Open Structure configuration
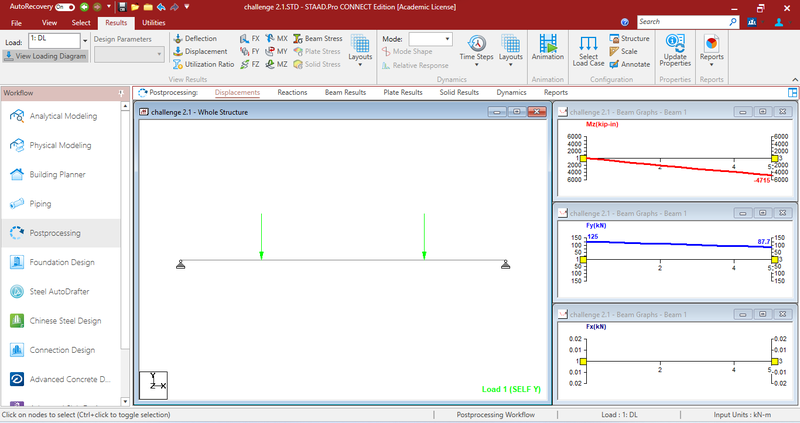The height and width of the screenshot is (423, 800). click(x=630, y=39)
